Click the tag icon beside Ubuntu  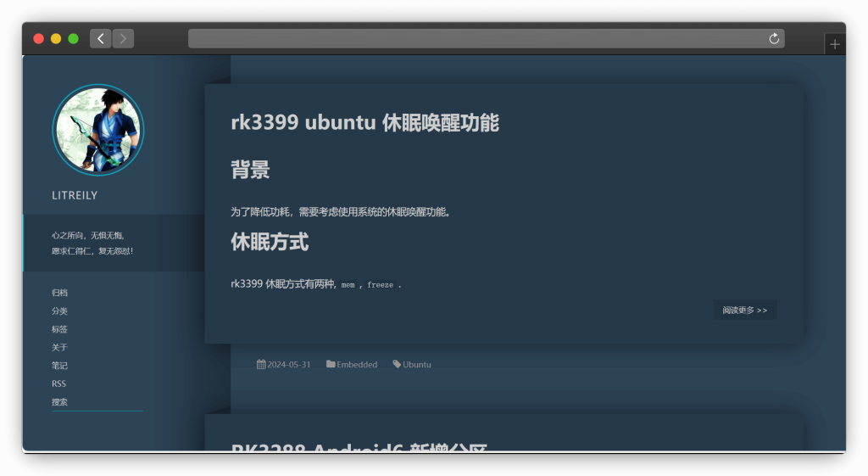point(397,365)
